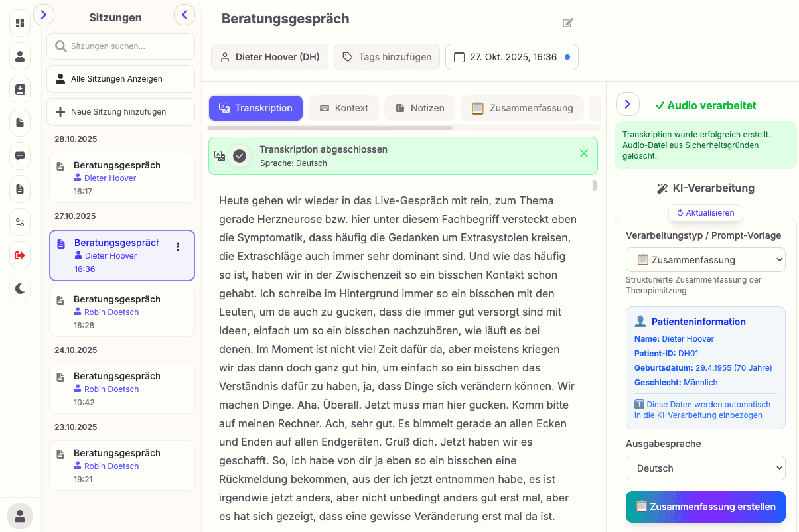This screenshot has height=532, width=799.
Task: Open the Ausgabesprache Deutsch dropdown
Action: pos(705,468)
